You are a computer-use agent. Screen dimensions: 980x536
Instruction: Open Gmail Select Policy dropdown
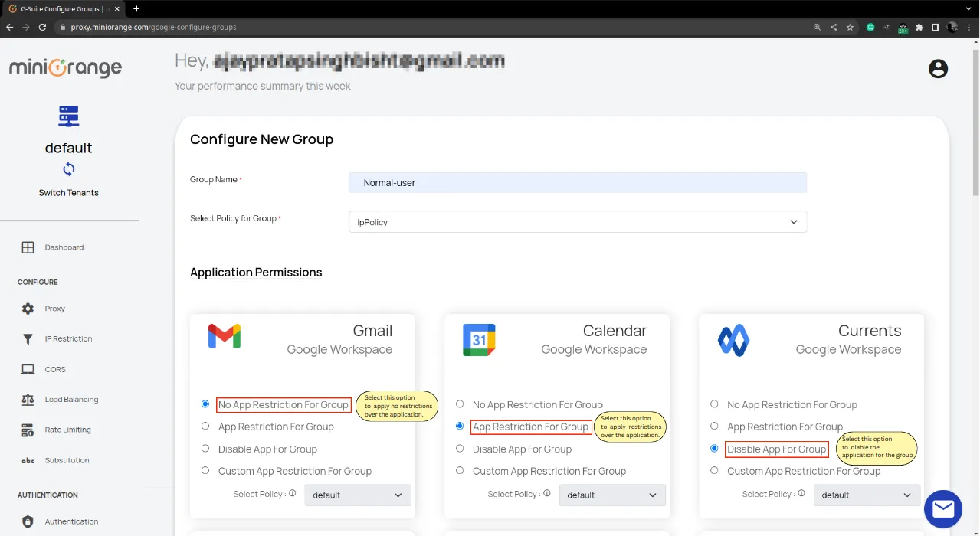pyautogui.click(x=358, y=495)
